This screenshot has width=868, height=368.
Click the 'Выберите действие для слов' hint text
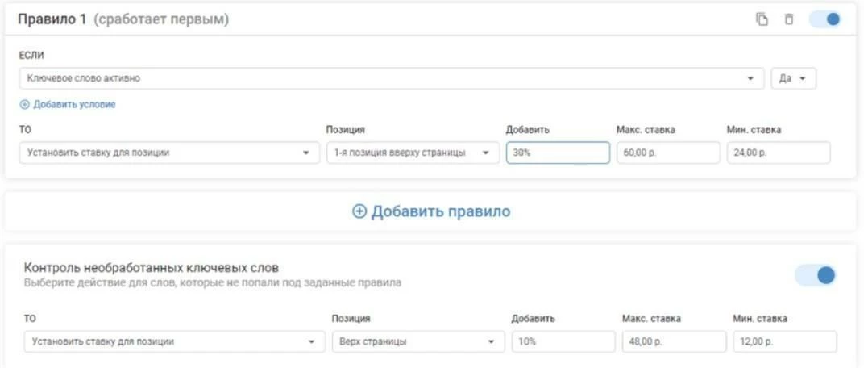tap(213, 283)
